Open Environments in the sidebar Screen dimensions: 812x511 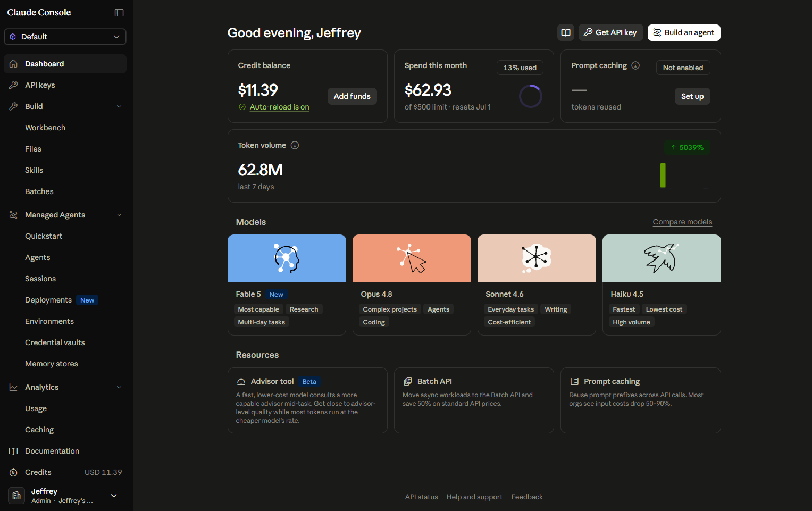click(49, 321)
